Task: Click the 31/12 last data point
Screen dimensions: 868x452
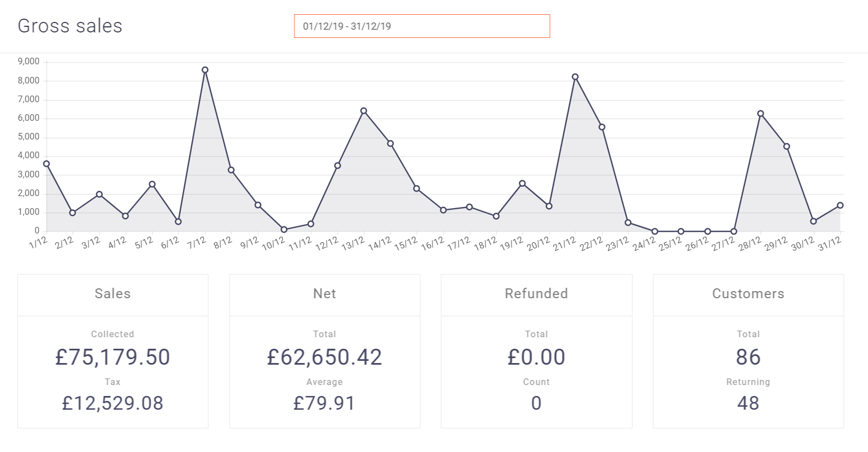Action: pyautogui.click(x=840, y=205)
